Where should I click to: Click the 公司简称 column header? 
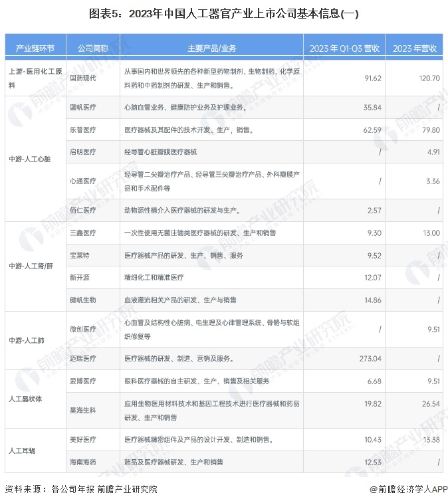click(93, 48)
